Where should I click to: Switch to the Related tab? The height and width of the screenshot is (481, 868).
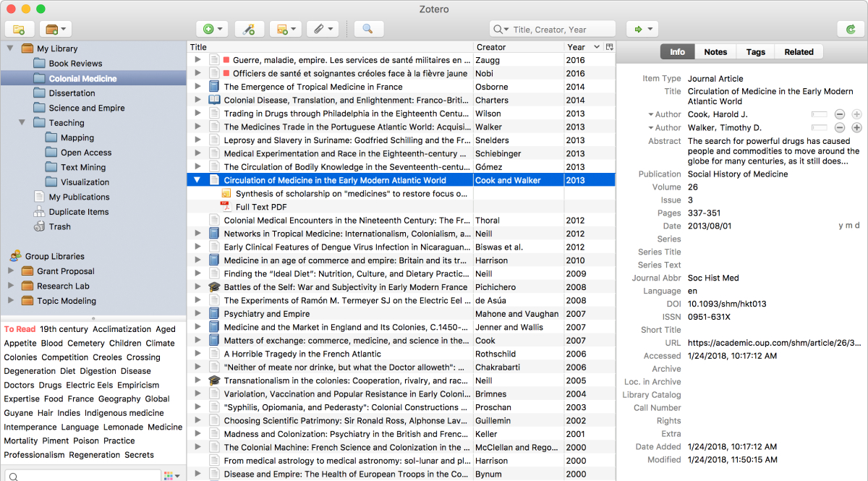[x=799, y=52]
